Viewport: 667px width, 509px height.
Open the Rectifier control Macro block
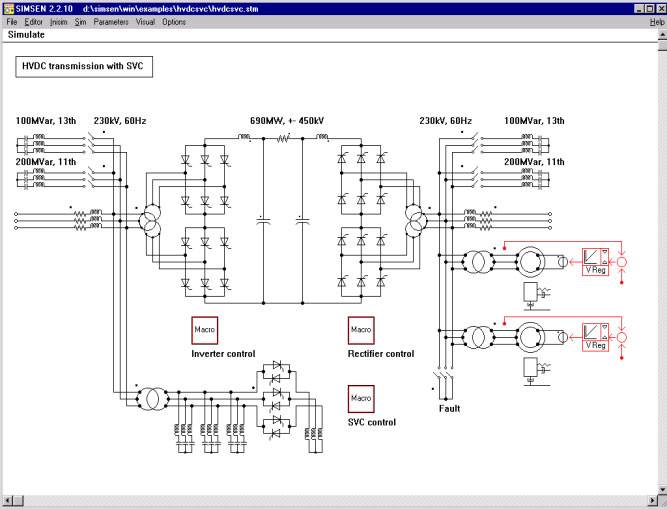[x=360, y=330]
